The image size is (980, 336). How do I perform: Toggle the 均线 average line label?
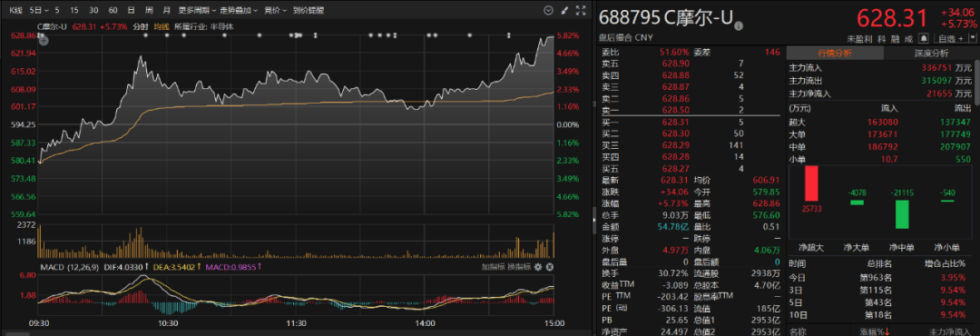(162, 27)
